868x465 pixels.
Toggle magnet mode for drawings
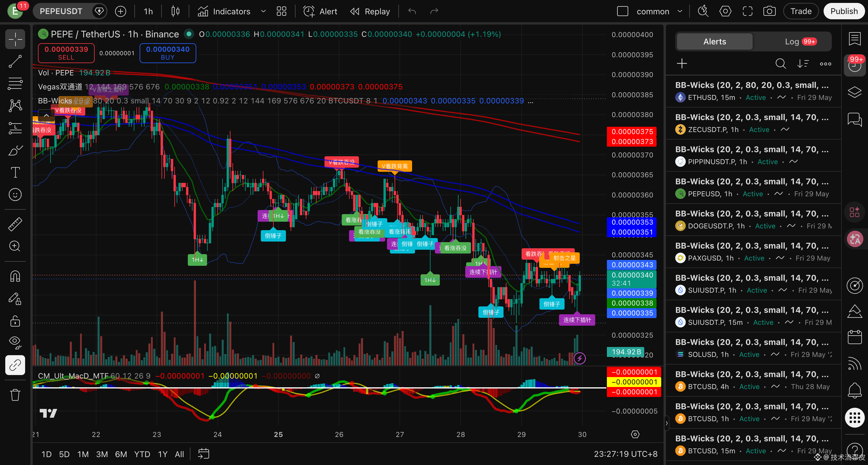click(15, 276)
